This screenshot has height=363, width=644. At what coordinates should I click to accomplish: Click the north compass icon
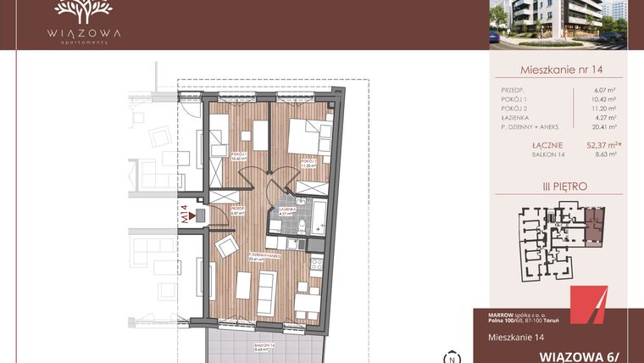point(452,358)
